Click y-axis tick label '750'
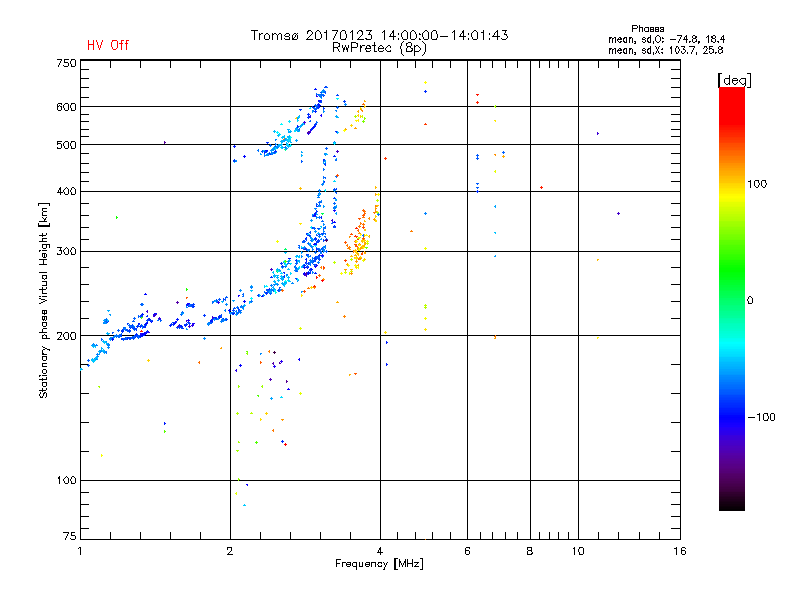Viewport: 800px width, 600px height. pos(66,63)
